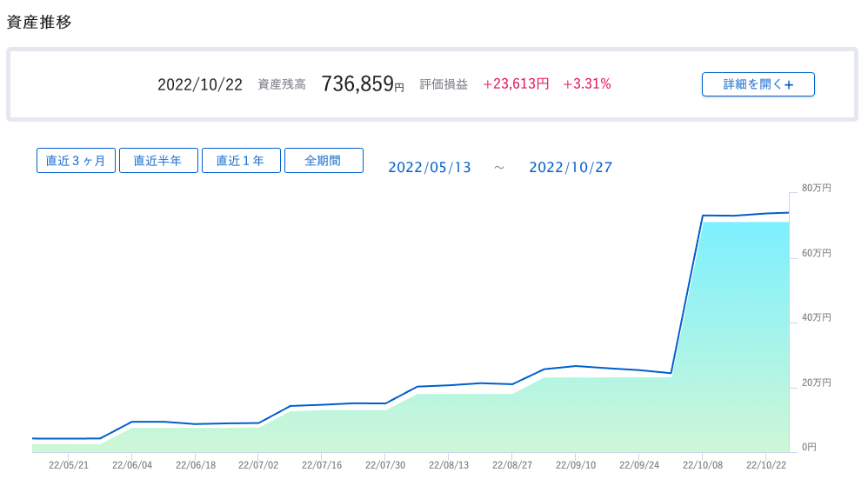Click the 22/08/13 x-axis date label
This screenshot has width=868, height=486.
[x=449, y=465]
